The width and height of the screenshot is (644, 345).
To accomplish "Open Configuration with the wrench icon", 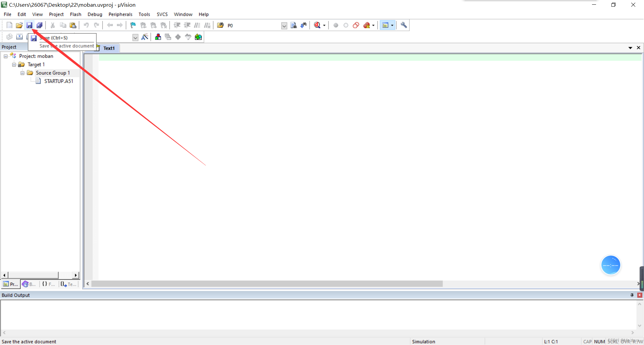I will (404, 25).
